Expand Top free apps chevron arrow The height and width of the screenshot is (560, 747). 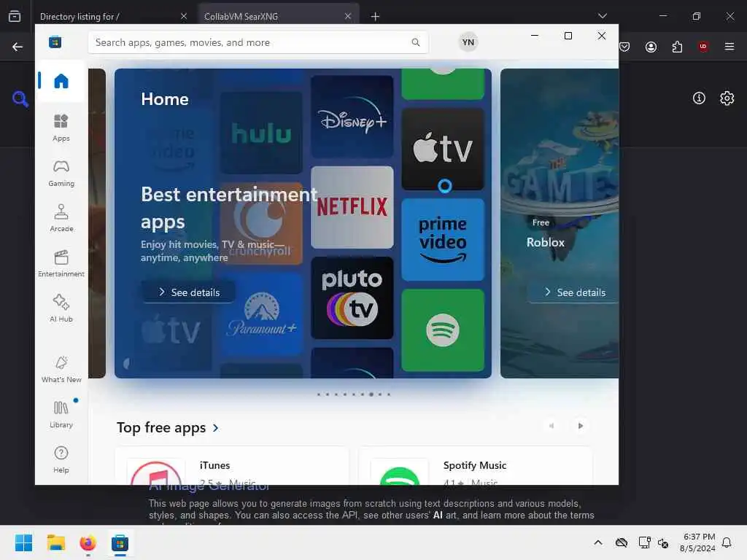tap(215, 428)
